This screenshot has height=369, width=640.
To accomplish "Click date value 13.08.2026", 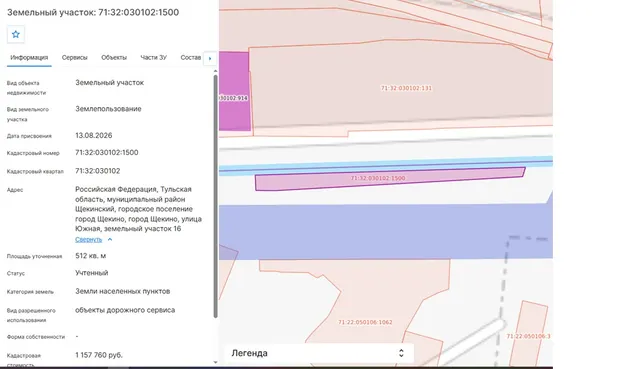I will click(93, 136).
